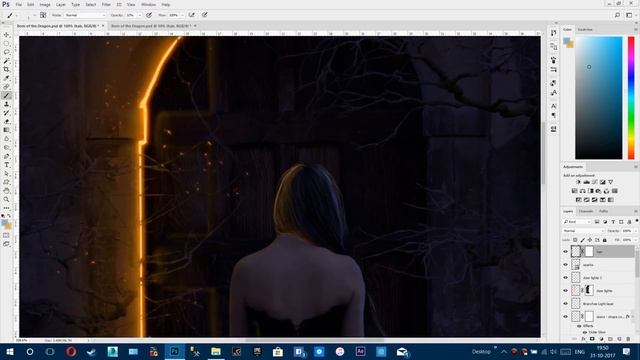The image size is (640, 360).
Task: Add a Levels adjustment
Action: (x=587, y=182)
